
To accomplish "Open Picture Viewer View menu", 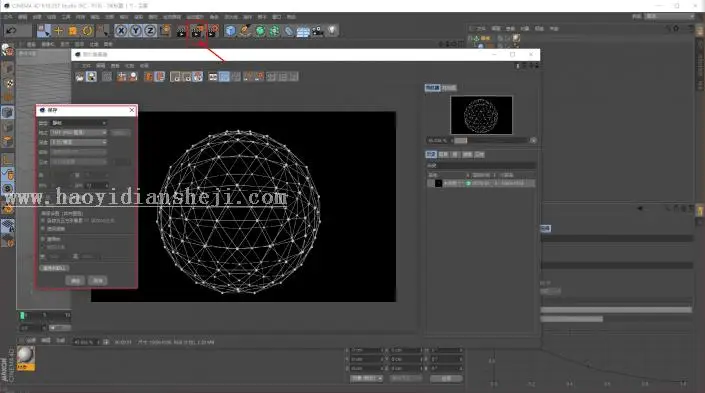I will 115,66.
